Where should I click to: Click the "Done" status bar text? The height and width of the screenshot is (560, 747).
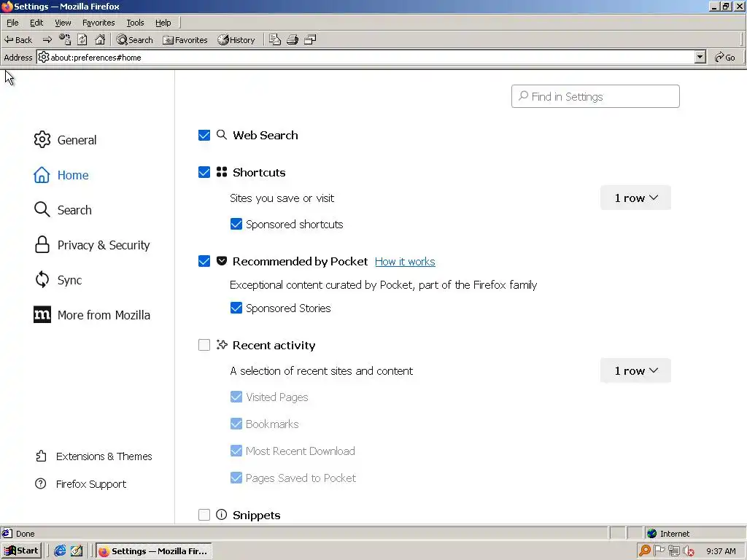tap(26, 533)
